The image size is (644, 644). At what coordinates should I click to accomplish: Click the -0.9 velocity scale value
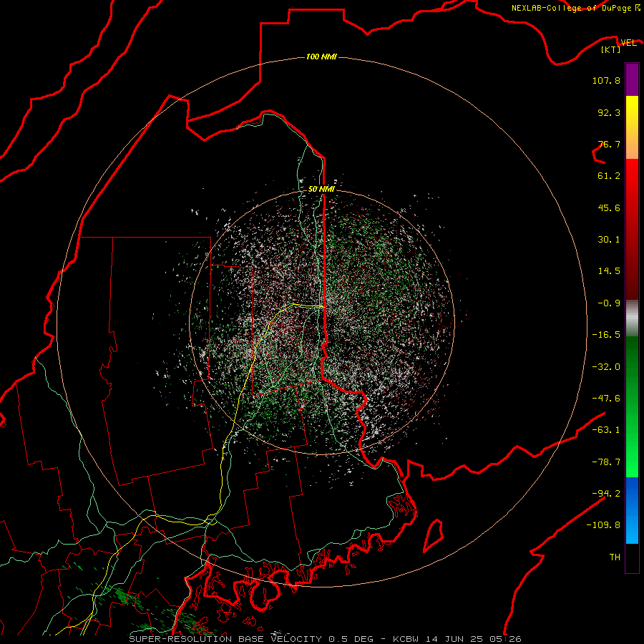(609, 303)
